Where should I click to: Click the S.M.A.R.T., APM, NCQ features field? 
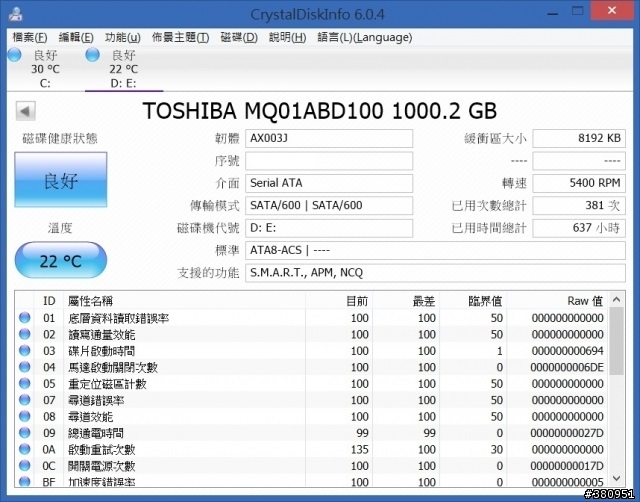[x=435, y=273]
